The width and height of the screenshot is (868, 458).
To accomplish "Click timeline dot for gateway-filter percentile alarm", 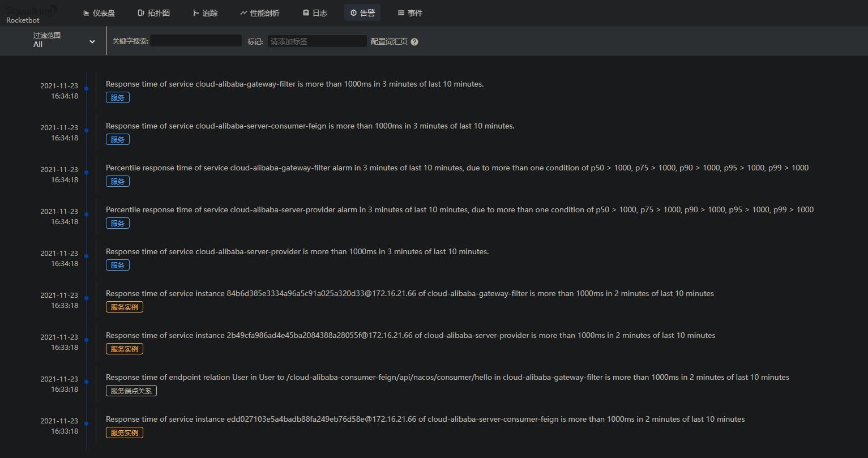I will click(x=87, y=172).
